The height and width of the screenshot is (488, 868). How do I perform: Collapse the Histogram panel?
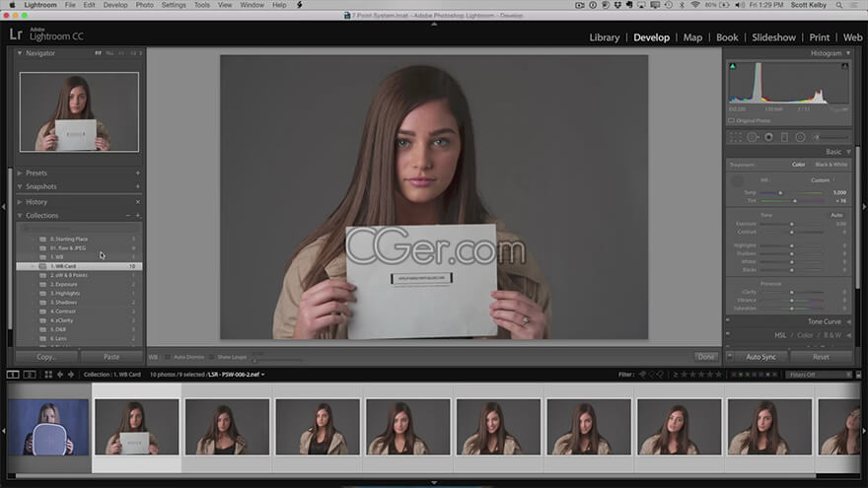(x=848, y=53)
